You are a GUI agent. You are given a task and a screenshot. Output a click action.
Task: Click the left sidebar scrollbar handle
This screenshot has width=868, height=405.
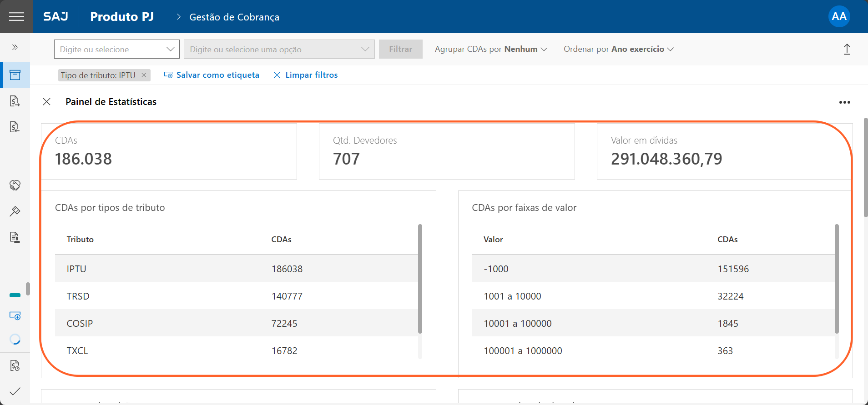[28, 289]
